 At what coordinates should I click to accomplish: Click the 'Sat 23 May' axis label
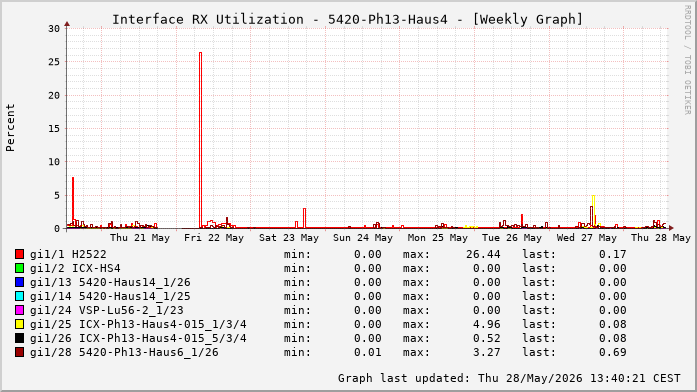point(289,238)
